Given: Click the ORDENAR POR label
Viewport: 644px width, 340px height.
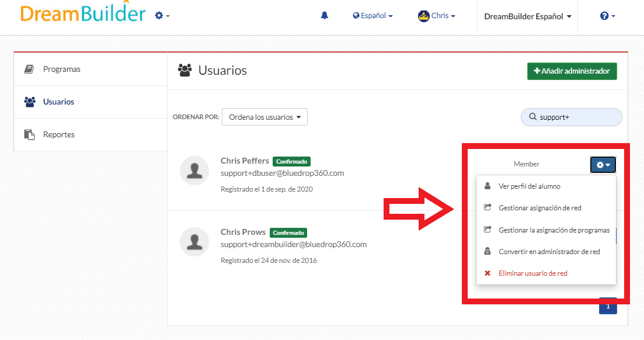Looking at the screenshot, I should (x=196, y=117).
